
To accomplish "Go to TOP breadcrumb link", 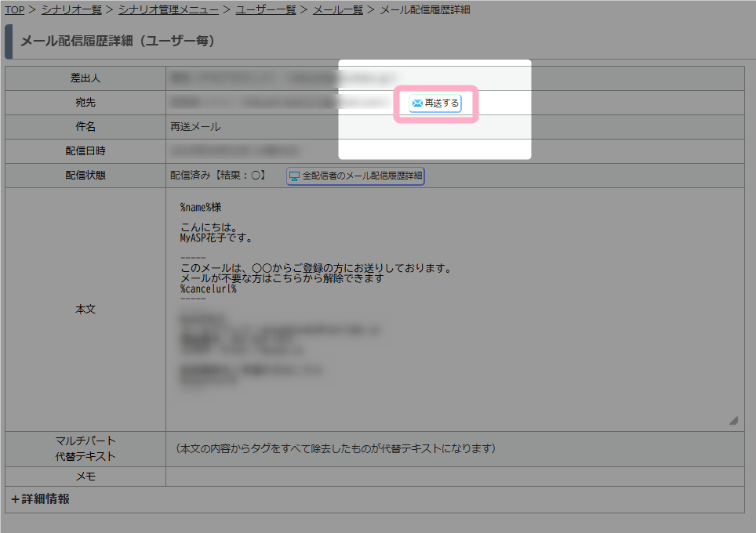I will tap(14, 9).
